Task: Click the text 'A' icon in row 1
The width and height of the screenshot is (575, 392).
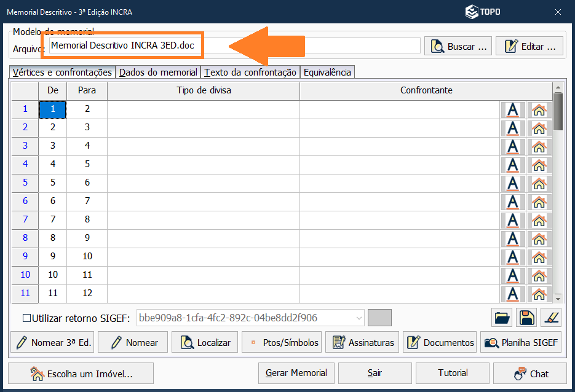Action: point(513,110)
